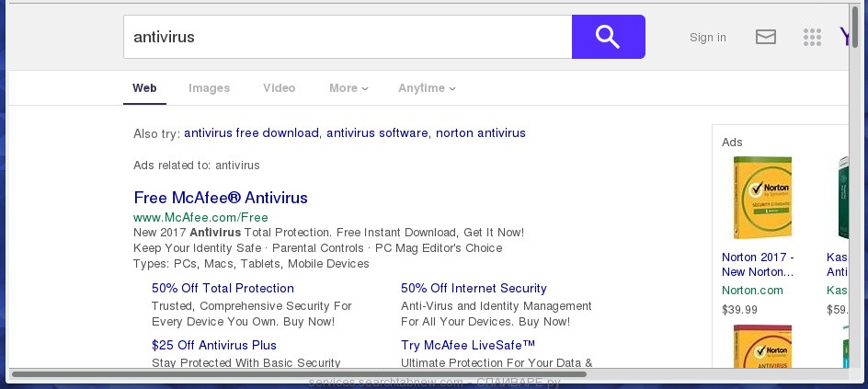Expand the More dropdown menu

(x=348, y=88)
